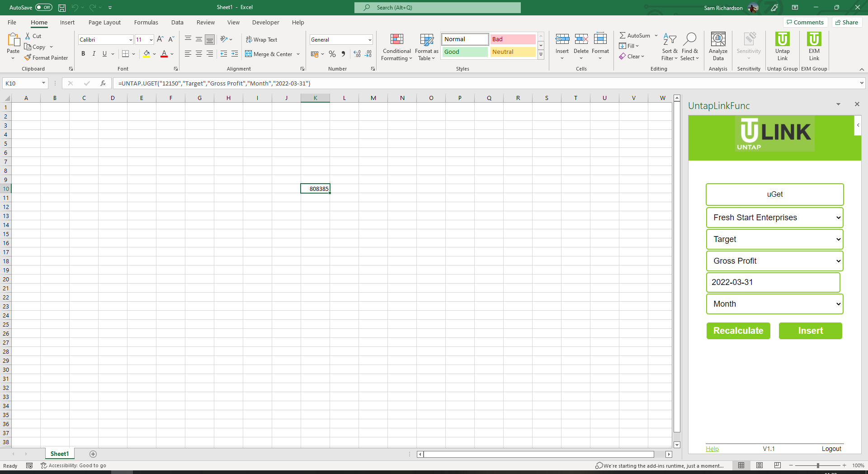Open the EXM Link add-in
The image size is (868, 474).
click(814, 47)
